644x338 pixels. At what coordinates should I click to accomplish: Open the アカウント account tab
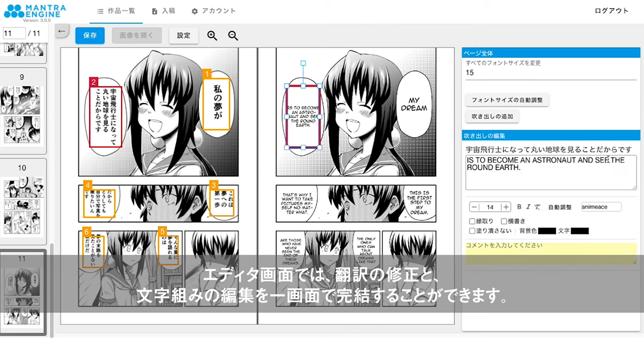214,11
